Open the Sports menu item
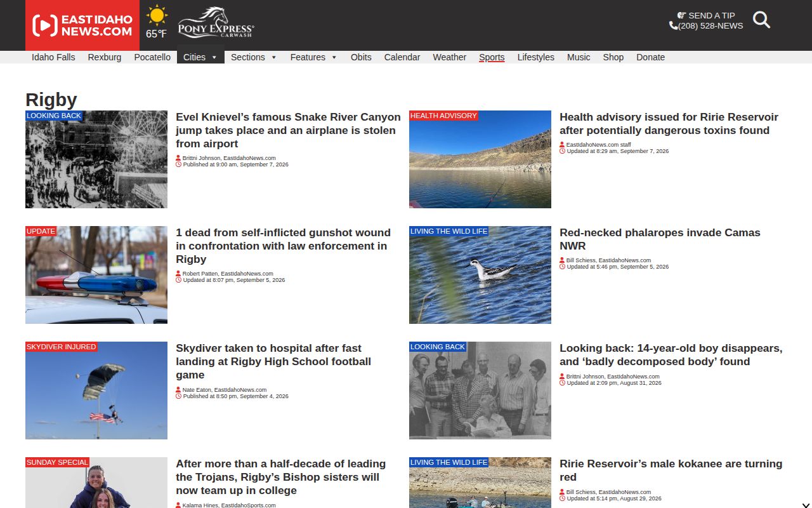This screenshot has width=812, height=508. click(x=492, y=57)
